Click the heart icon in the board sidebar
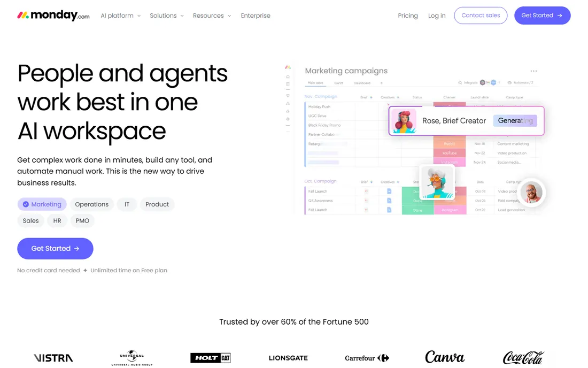This screenshot has width=588, height=368. (288, 96)
